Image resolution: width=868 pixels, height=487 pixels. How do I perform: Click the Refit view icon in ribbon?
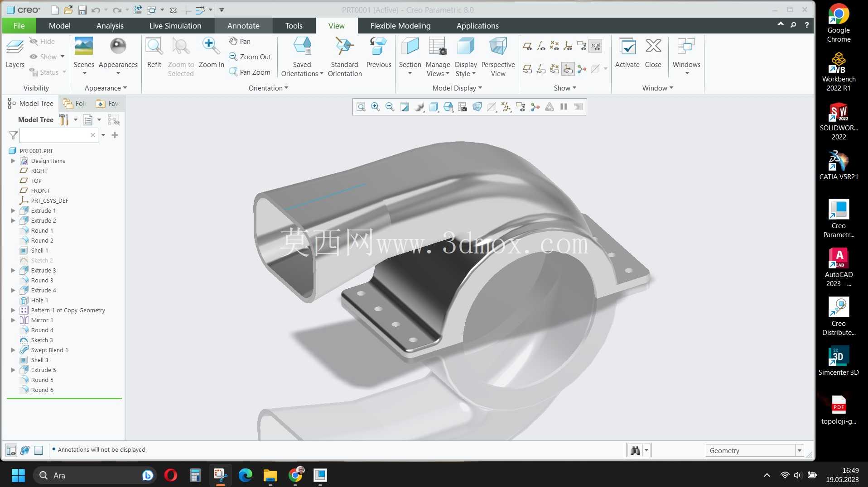[154, 53]
